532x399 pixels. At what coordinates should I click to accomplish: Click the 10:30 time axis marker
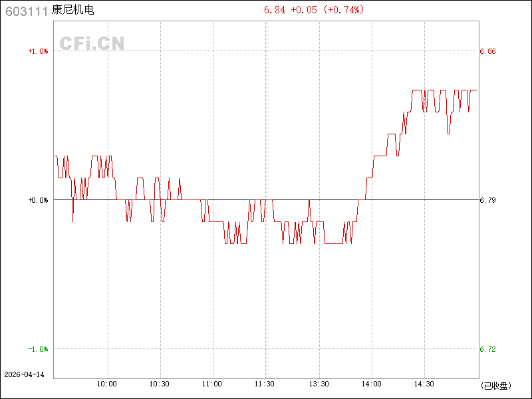[x=160, y=384]
